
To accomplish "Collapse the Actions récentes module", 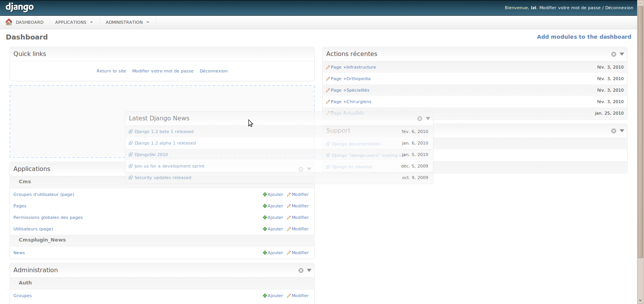I will tap(622, 54).
